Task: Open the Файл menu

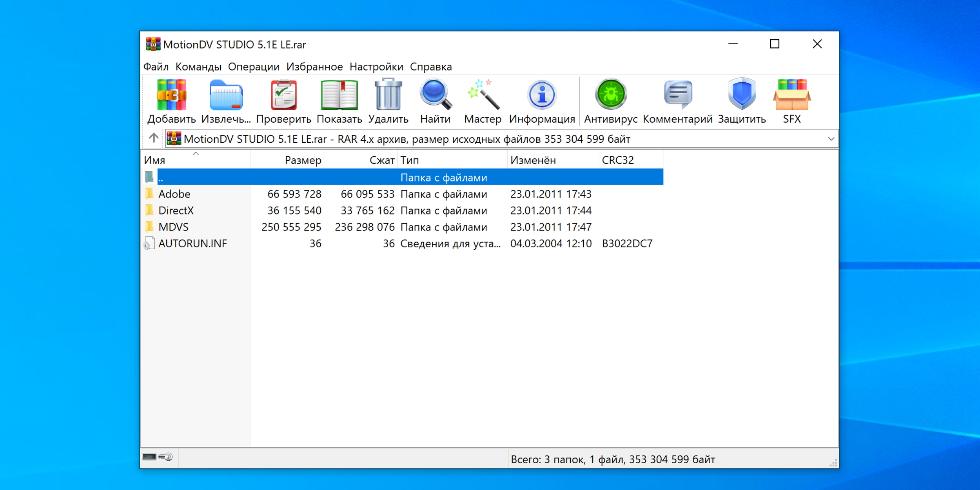Action: click(x=156, y=67)
